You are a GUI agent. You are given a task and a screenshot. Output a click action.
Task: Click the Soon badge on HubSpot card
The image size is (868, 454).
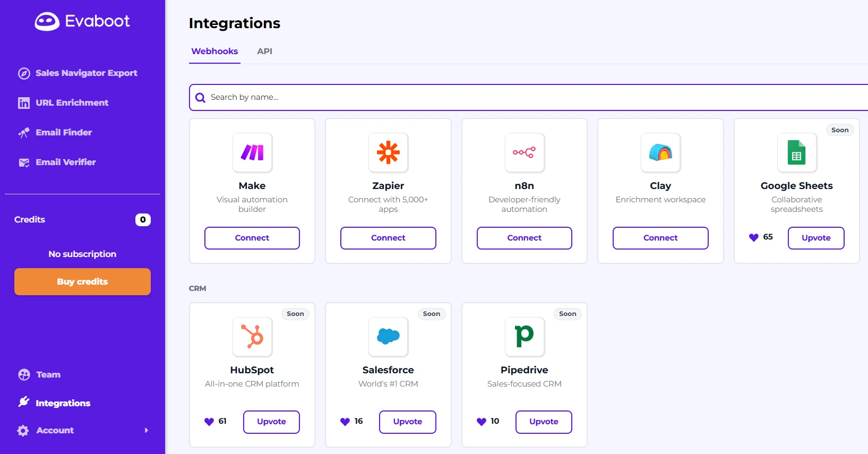click(x=295, y=314)
